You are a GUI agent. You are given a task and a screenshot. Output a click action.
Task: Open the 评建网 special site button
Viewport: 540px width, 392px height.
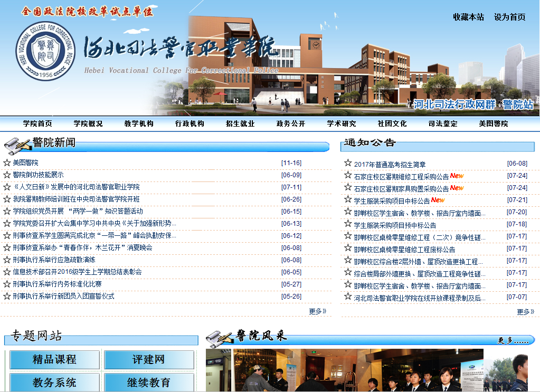click(148, 360)
